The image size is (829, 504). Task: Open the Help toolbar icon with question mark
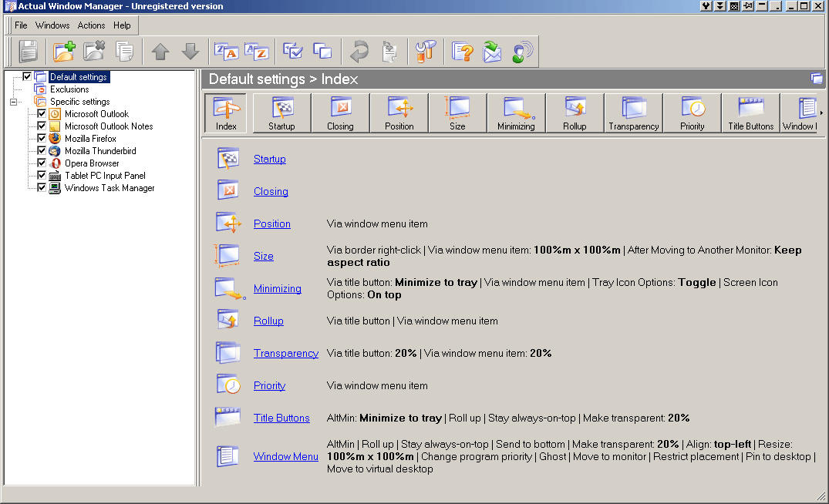pyautogui.click(x=461, y=52)
